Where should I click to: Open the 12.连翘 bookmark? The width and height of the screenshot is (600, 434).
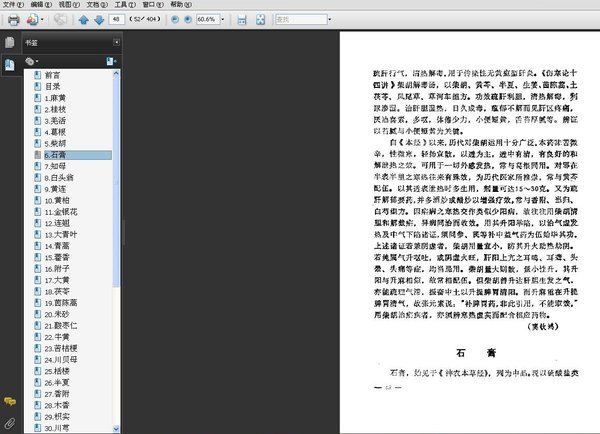(57, 223)
